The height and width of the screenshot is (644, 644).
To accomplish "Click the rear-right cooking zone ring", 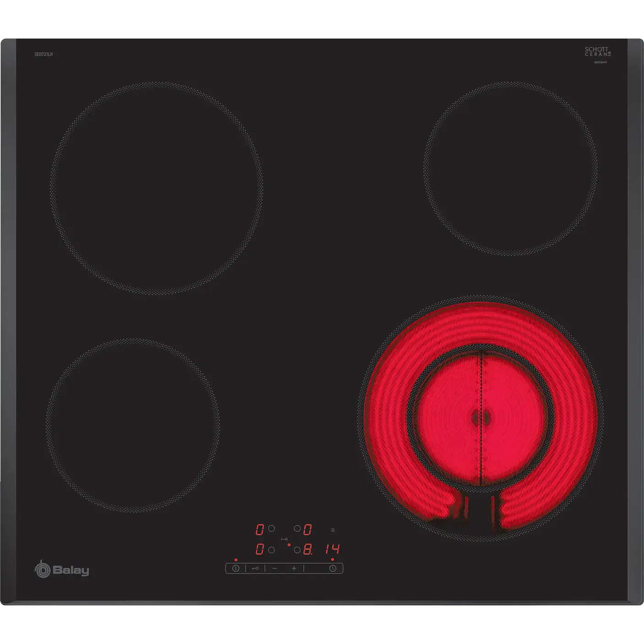I will click(510, 169).
